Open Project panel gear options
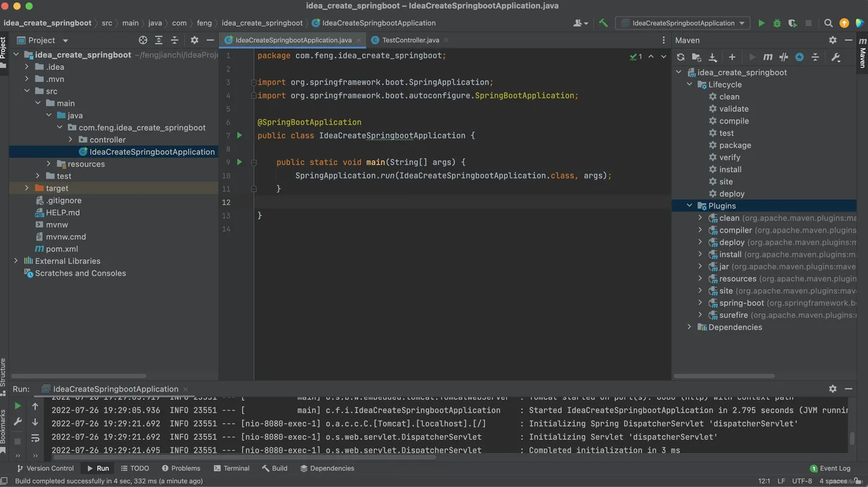Image resolution: width=868 pixels, height=487 pixels. click(x=195, y=40)
